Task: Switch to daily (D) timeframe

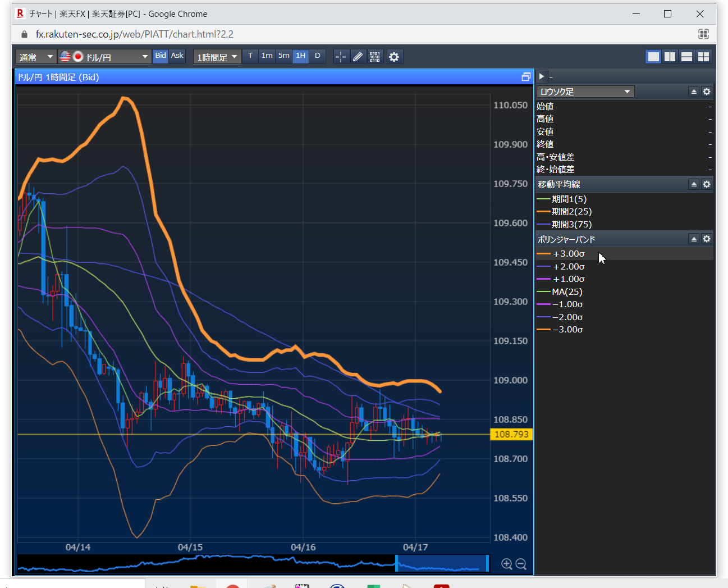Action: pyautogui.click(x=318, y=56)
